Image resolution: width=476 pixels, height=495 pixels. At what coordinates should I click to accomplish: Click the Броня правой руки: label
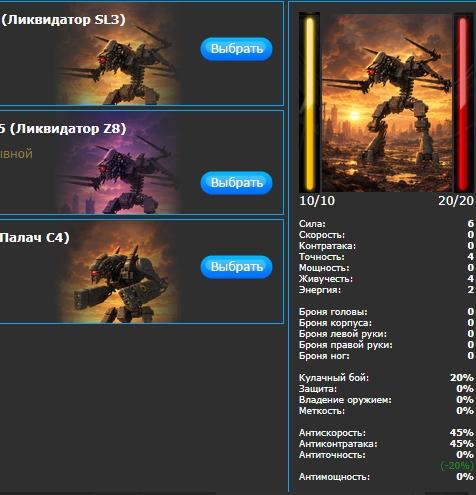tap(346, 345)
